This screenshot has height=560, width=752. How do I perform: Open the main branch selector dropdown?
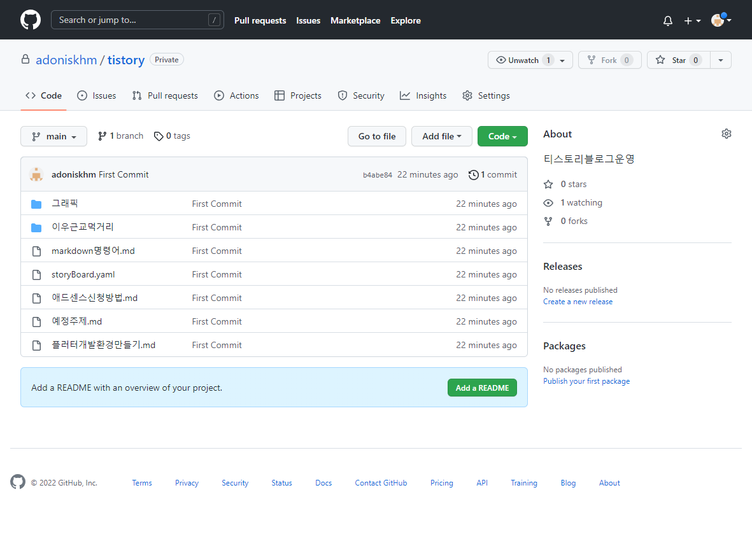pos(53,136)
